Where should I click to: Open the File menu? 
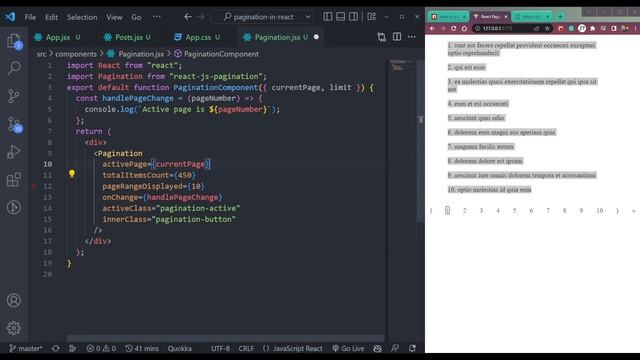click(30, 17)
